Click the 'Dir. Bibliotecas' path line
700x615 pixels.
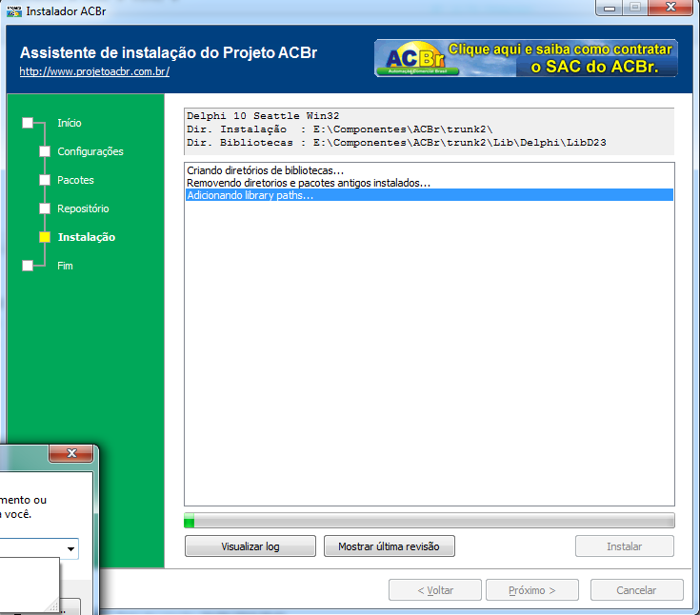[396, 143]
